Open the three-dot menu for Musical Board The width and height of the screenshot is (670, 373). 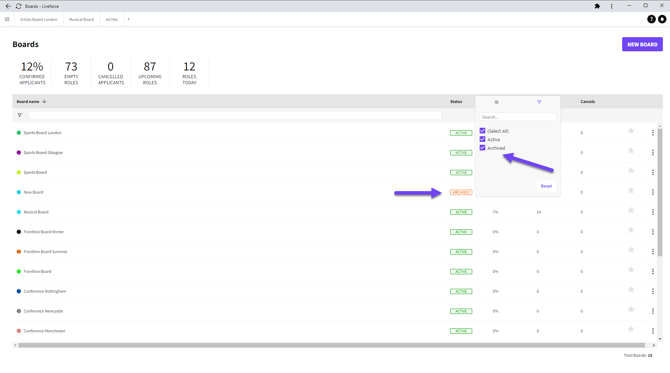point(653,212)
